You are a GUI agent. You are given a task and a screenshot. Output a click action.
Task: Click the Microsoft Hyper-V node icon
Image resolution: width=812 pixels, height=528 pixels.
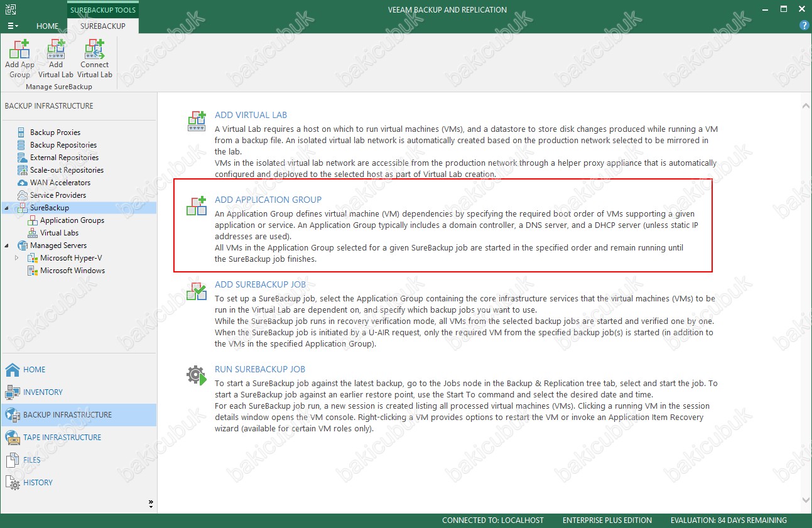click(x=33, y=258)
